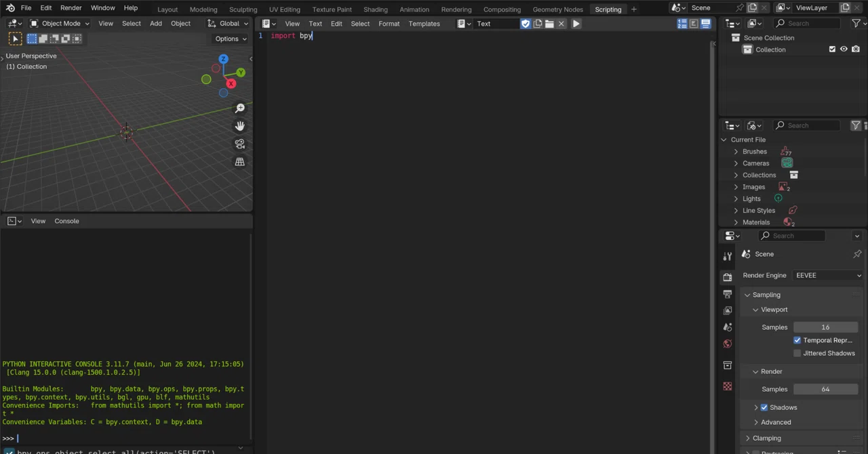The width and height of the screenshot is (868, 454).
Task: Open the View Layer properties tab
Action: [x=728, y=310]
